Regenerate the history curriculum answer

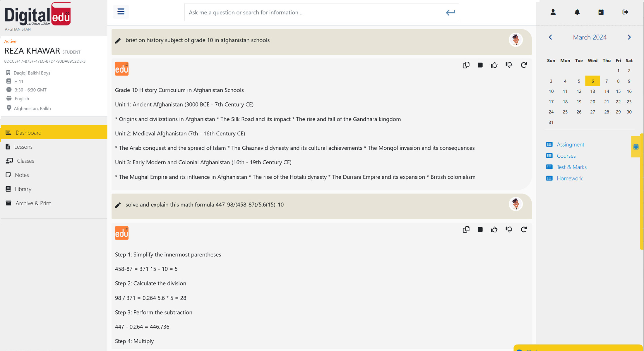click(x=524, y=65)
